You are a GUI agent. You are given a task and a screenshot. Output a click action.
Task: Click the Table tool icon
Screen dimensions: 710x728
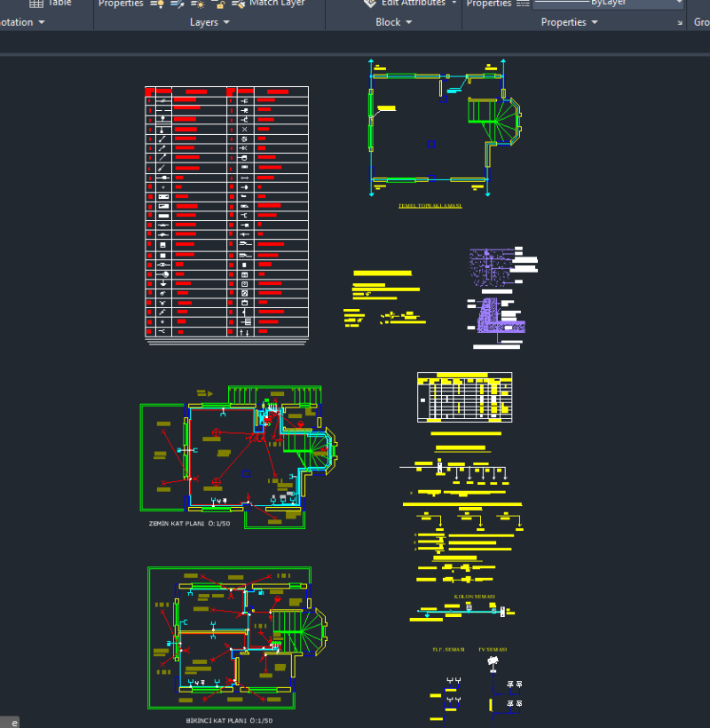coord(36,4)
